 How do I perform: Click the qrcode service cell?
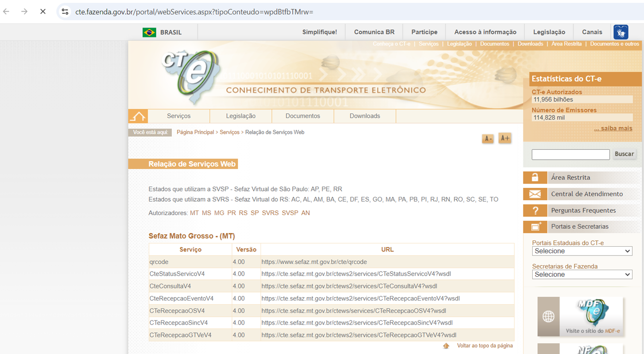pyautogui.click(x=190, y=262)
